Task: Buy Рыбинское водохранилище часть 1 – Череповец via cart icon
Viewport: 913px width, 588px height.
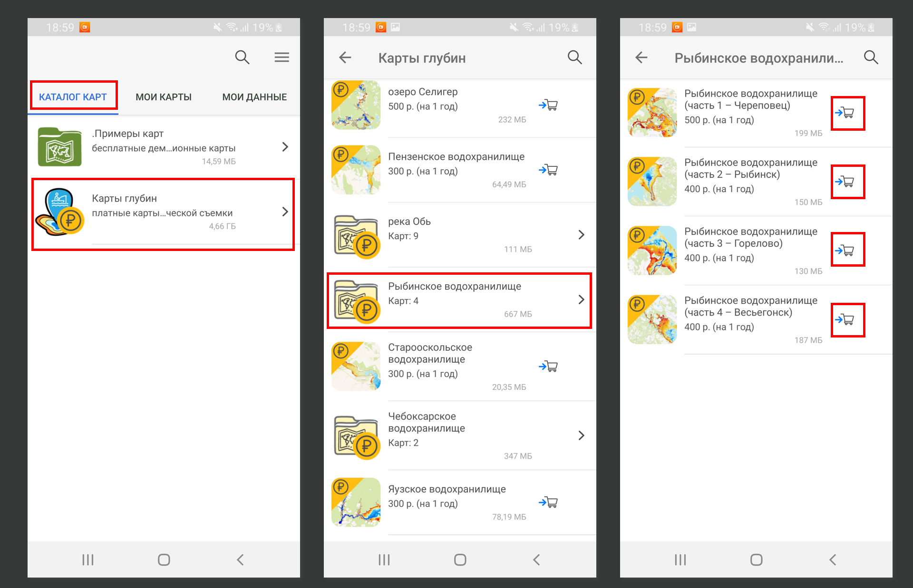Action: pos(845,113)
